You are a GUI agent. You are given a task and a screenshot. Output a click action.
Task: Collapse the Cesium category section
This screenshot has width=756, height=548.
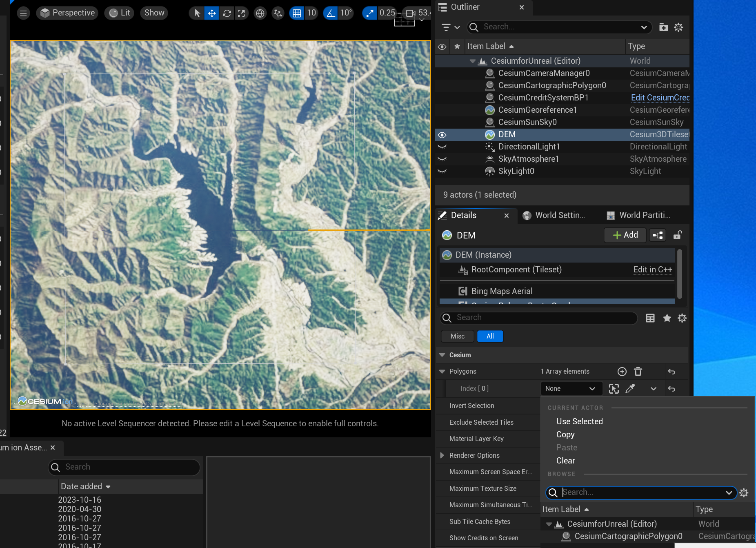point(442,355)
